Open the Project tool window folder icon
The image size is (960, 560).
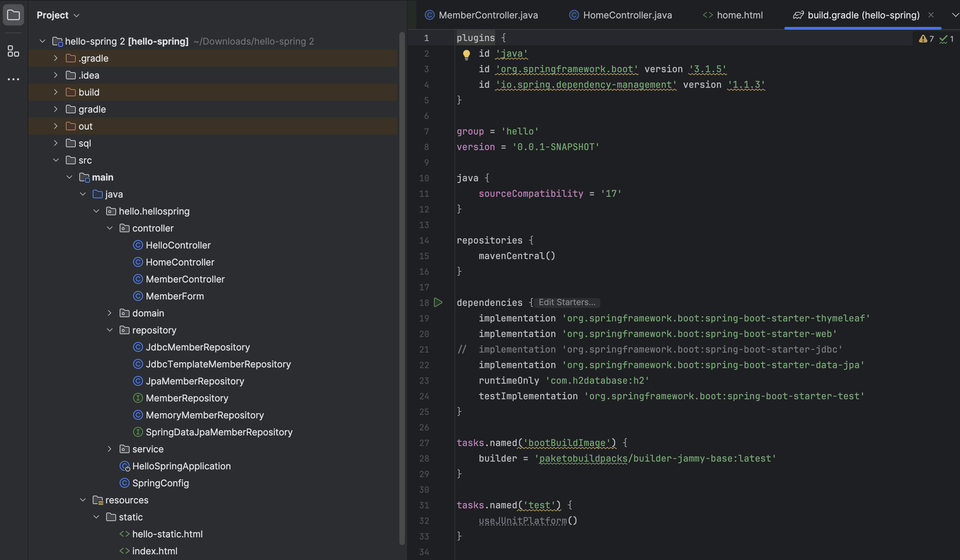[x=13, y=15]
